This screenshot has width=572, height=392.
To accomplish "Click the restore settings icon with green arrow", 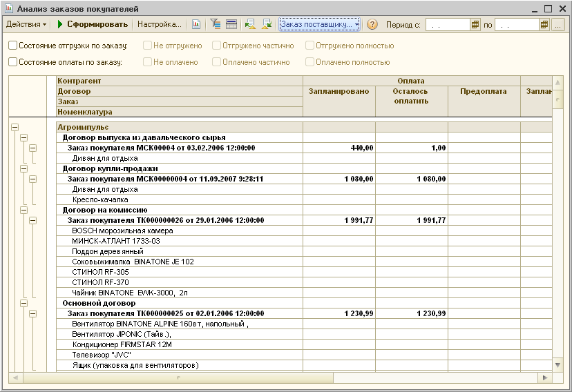I will (250, 24).
